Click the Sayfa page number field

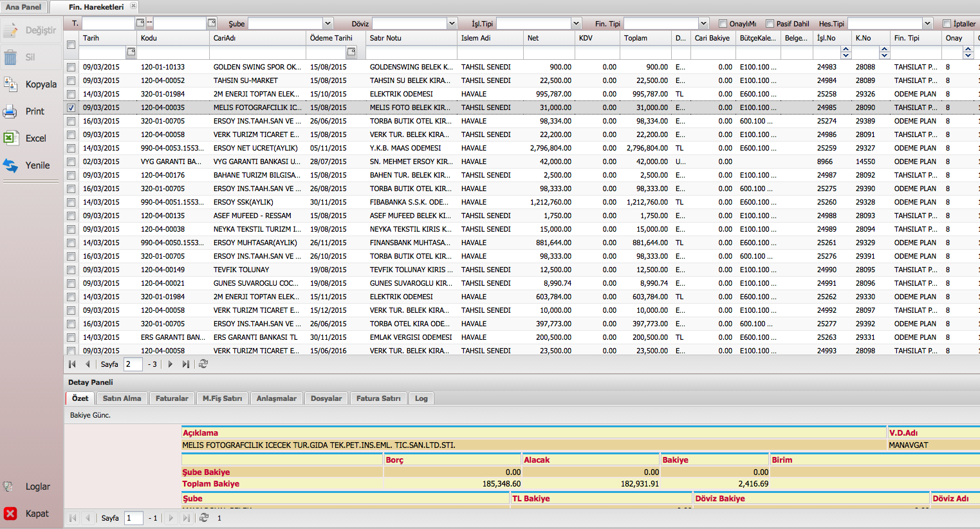(133, 364)
